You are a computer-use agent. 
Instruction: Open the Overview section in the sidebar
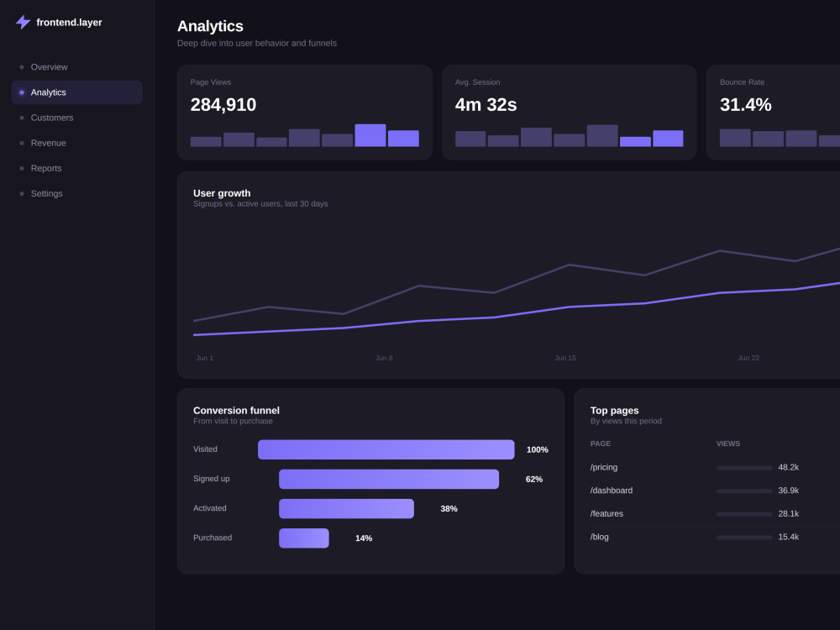tap(76, 67)
